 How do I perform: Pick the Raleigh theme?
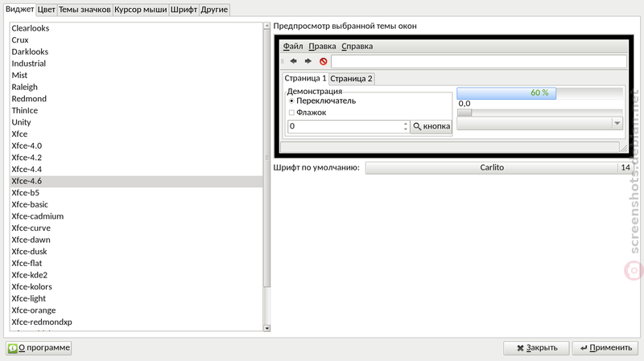tap(136, 87)
